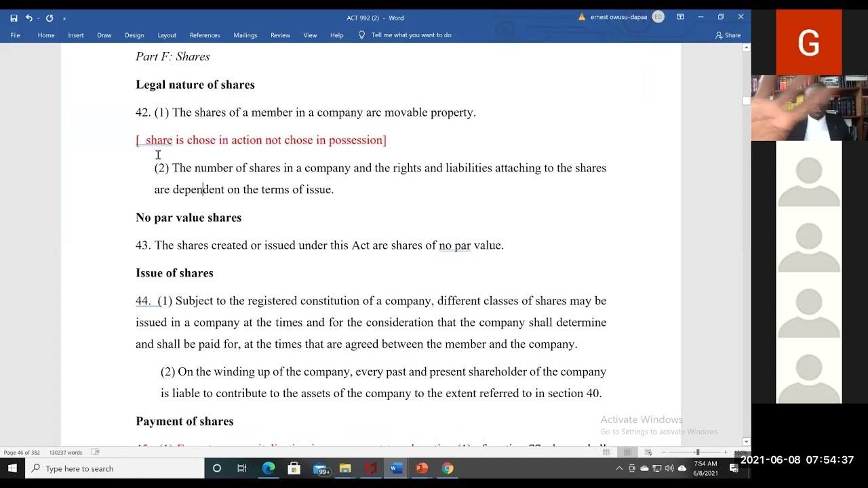Select the video participant thumbnail
The image size is (868, 488).
[x=809, y=108]
